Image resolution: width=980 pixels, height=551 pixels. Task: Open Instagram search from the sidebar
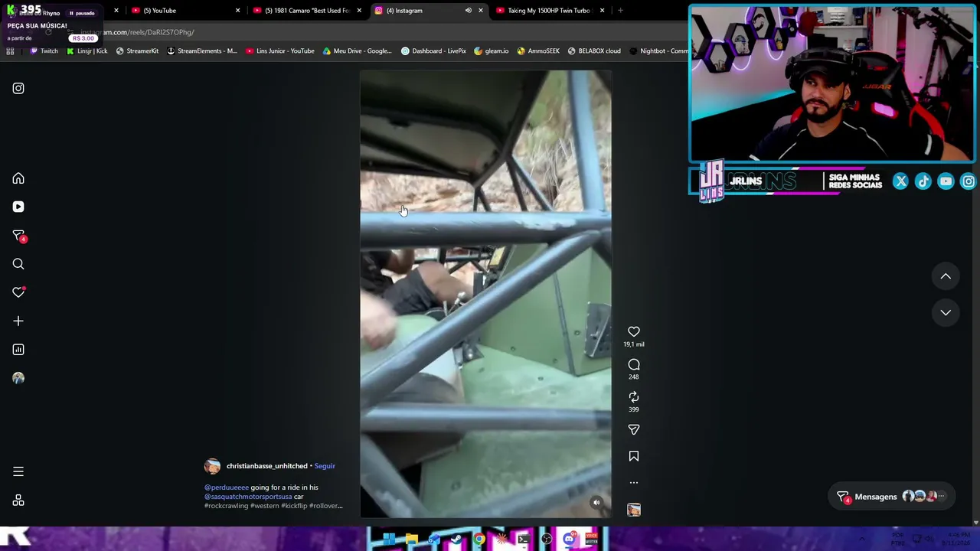click(x=18, y=264)
